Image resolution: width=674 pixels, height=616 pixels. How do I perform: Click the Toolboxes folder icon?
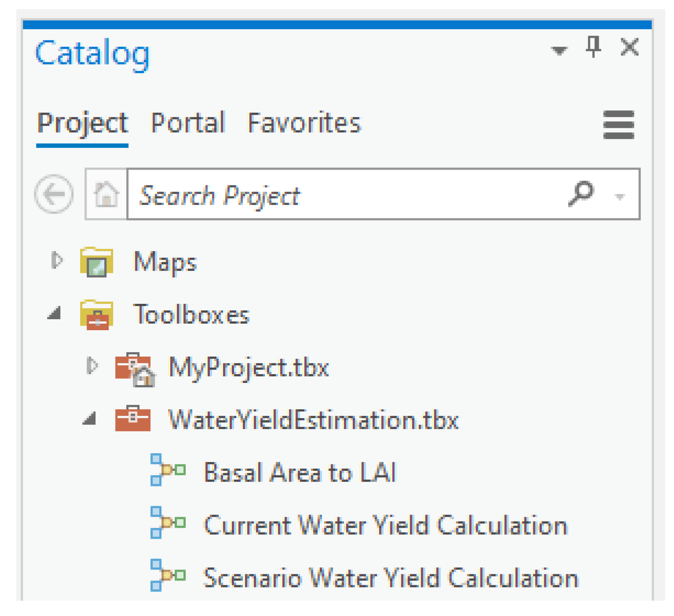(x=97, y=315)
